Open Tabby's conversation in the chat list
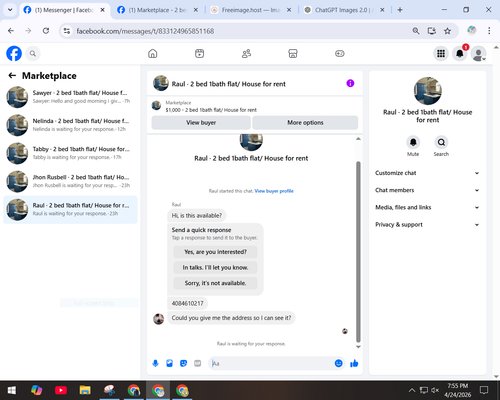Screen dimensions: 500x400 pyautogui.click(x=70, y=153)
